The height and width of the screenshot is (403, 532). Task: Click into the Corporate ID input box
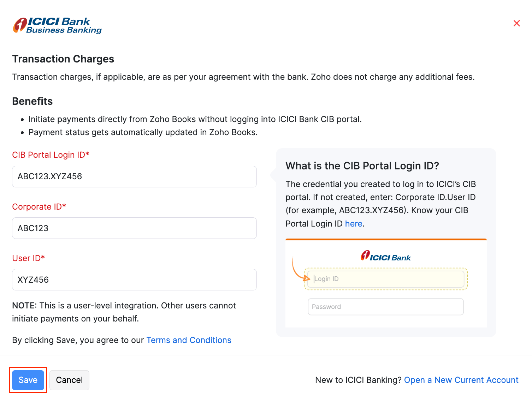(134, 228)
